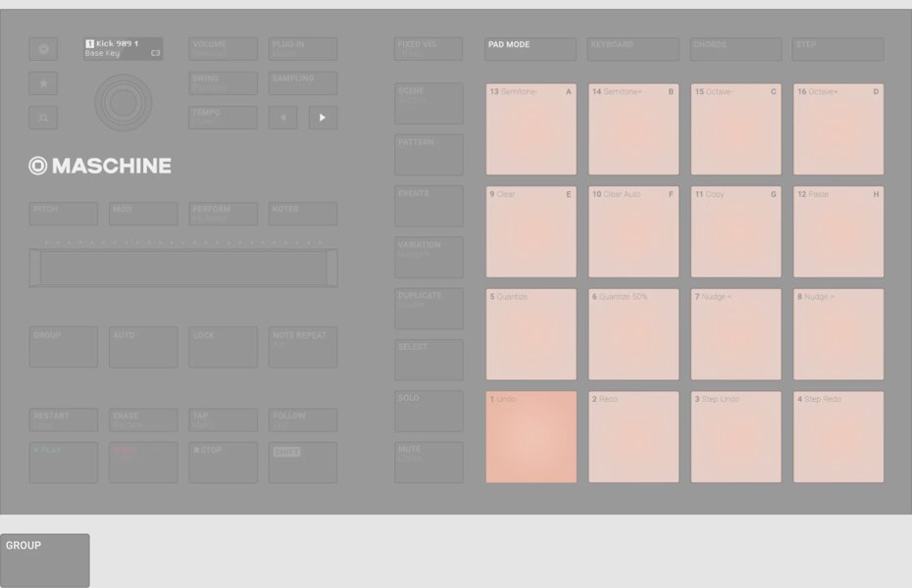Enable Fixed Vel mode
This screenshot has width=912, height=588.
(429, 49)
